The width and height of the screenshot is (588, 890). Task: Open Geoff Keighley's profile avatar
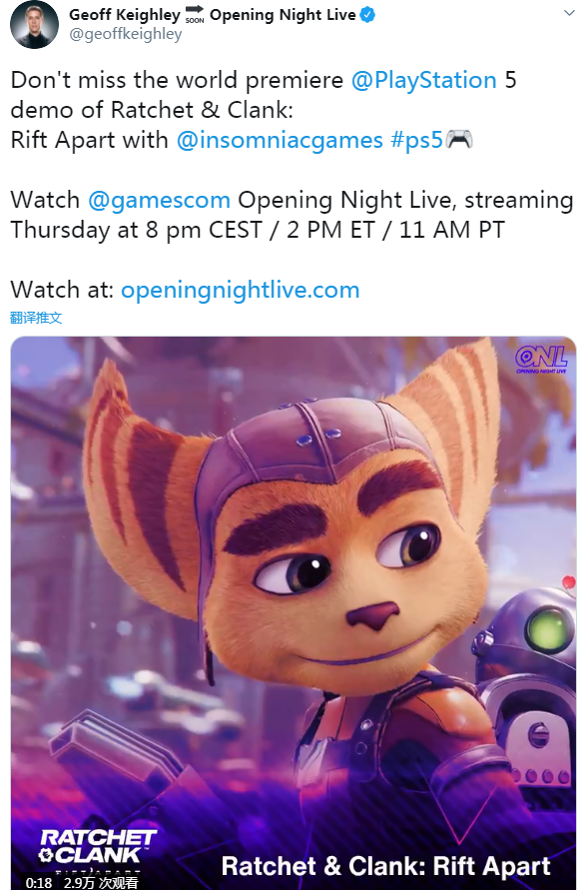tap(35, 25)
